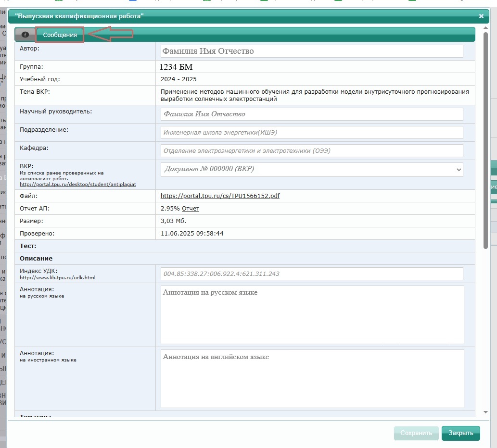Click the Закрыть button
The width and height of the screenshot is (497, 448).
point(460,433)
